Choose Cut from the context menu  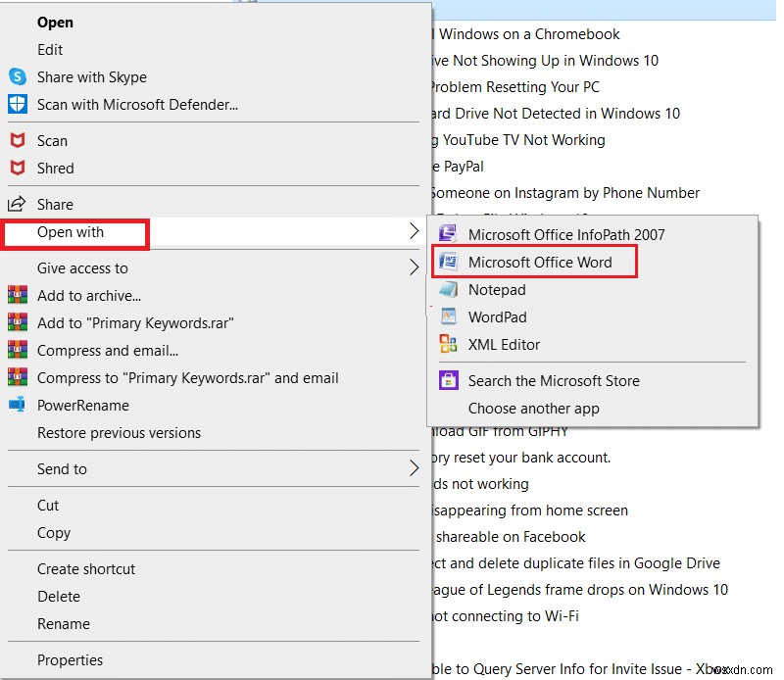[215, 506]
